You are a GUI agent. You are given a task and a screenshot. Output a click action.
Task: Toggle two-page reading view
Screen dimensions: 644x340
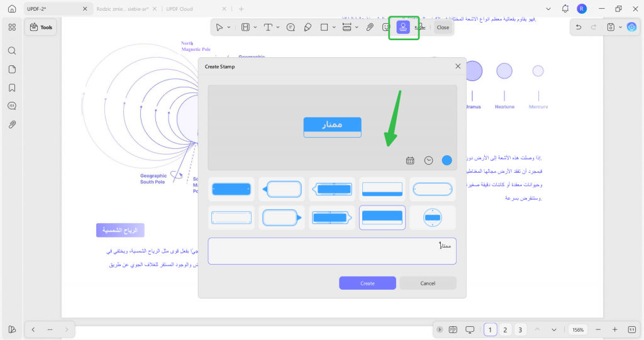(x=453, y=329)
